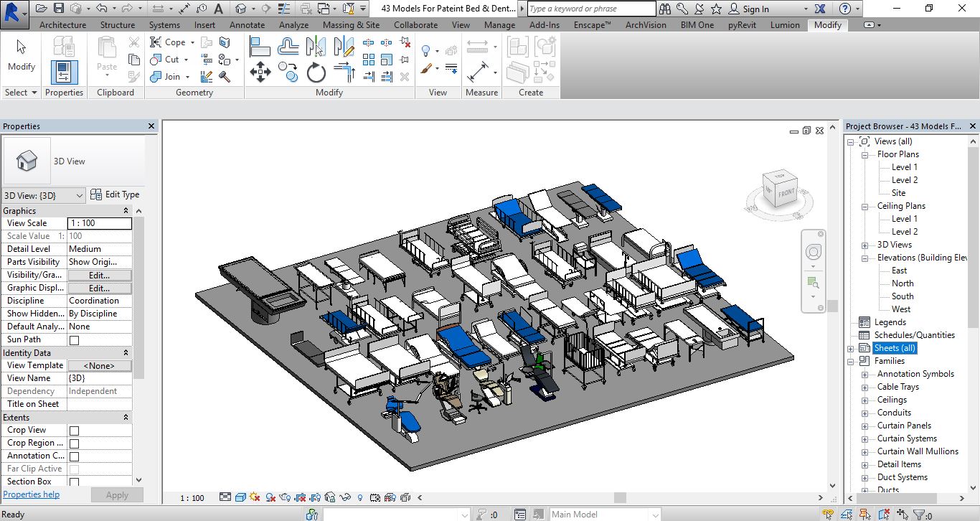Click the Properties palette ribbon button
The image size is (980, 521).
64,72
